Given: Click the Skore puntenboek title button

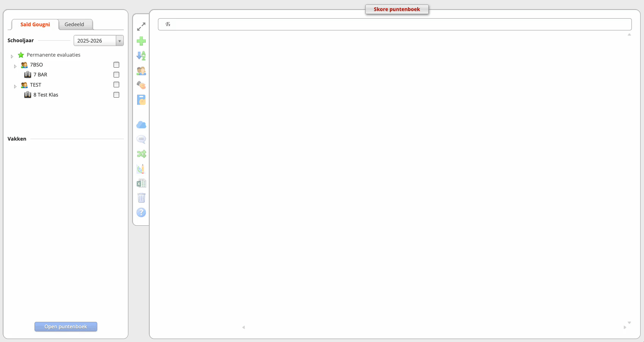Looking at the screenshot, I should [397, 9].
